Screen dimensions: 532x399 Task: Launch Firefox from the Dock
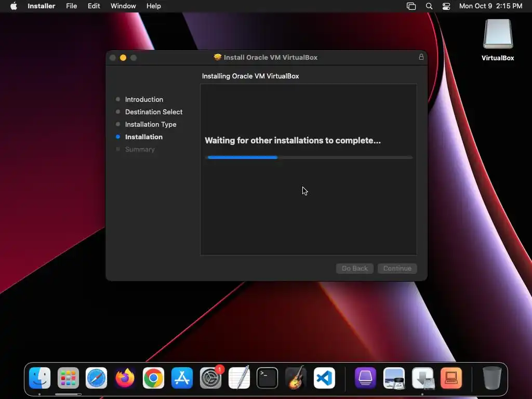coord(125,378)
